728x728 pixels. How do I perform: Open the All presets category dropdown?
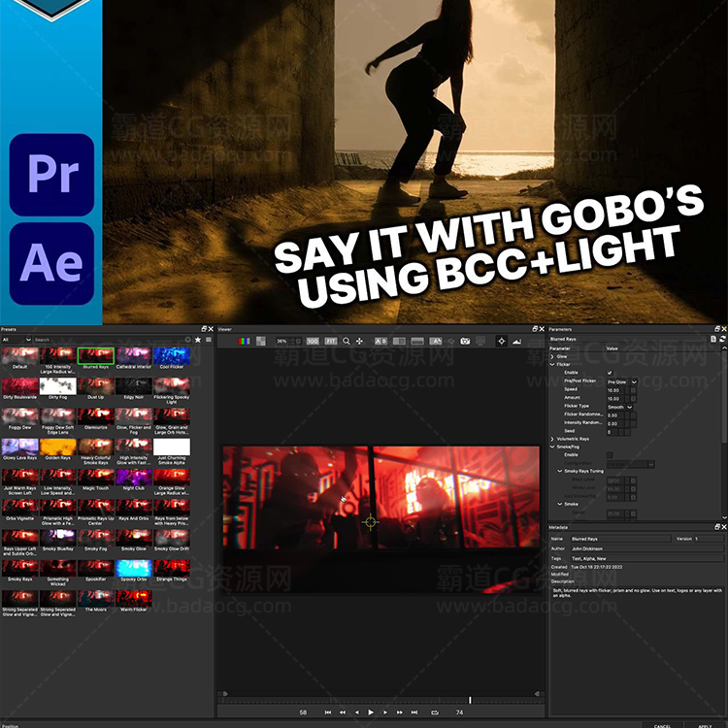click(16, 340)
